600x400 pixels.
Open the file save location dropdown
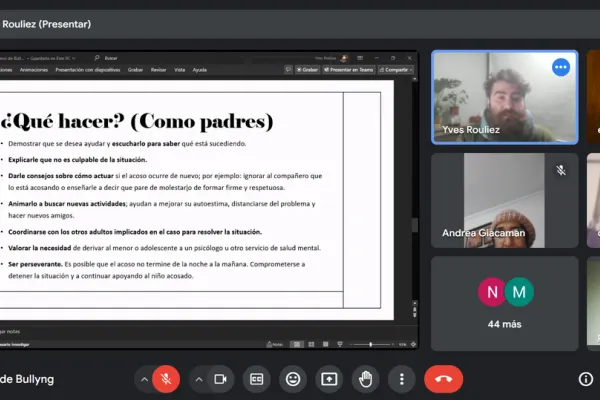click(x=73, y=58)
